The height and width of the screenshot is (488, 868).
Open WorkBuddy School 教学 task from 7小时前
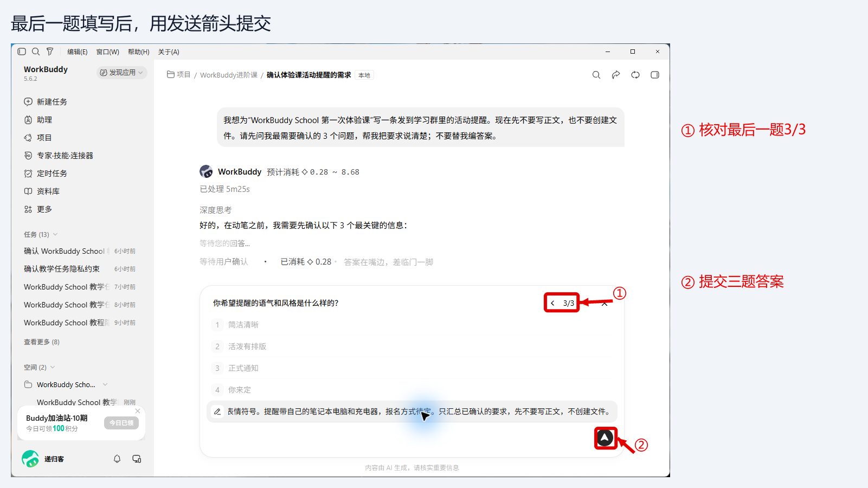tap(80, 287)
